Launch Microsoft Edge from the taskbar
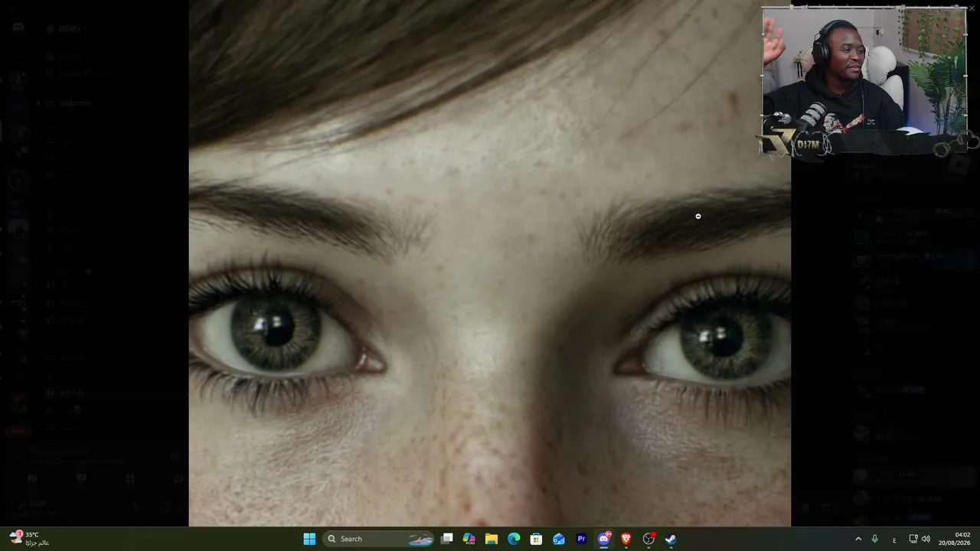 coord(514,539)
